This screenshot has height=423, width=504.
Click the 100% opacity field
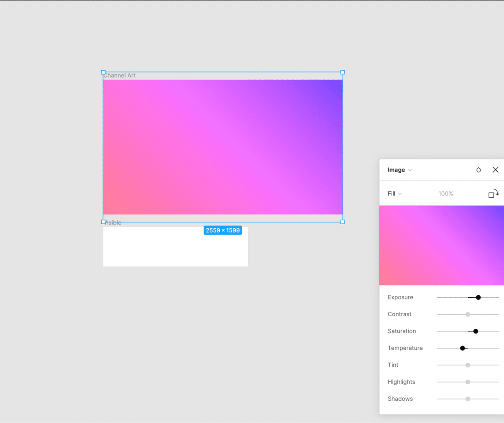click(x=446, y=194)
